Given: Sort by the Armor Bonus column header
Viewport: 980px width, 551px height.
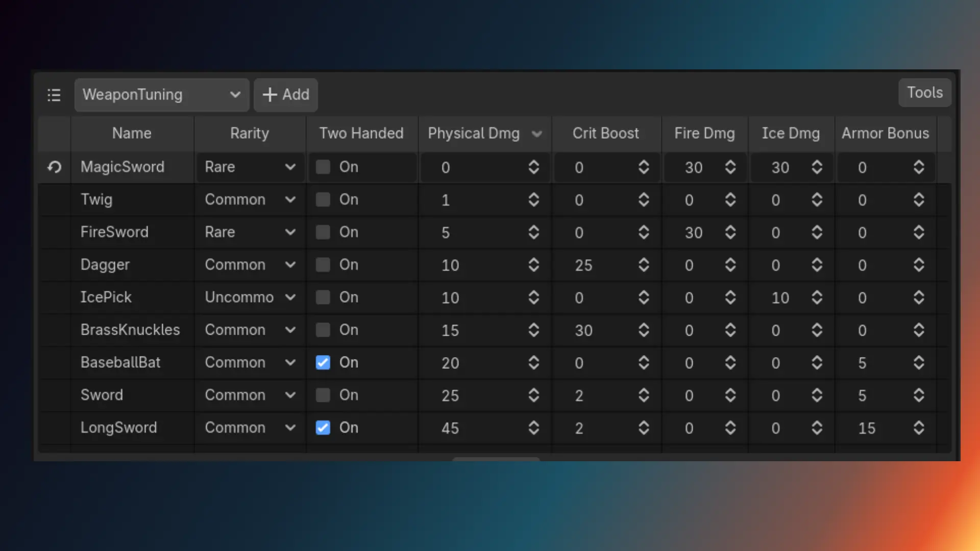Looking at the screenshot, I should [x=886, y=134].
